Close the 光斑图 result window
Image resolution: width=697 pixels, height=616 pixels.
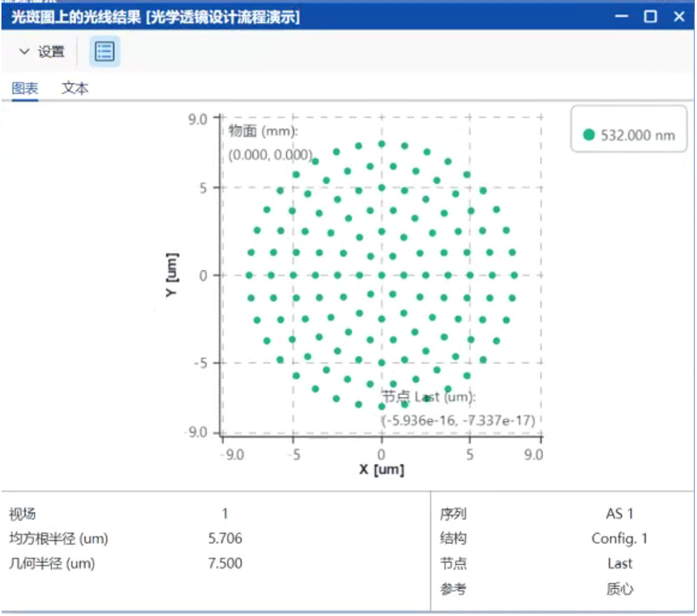tap(679, 18)
